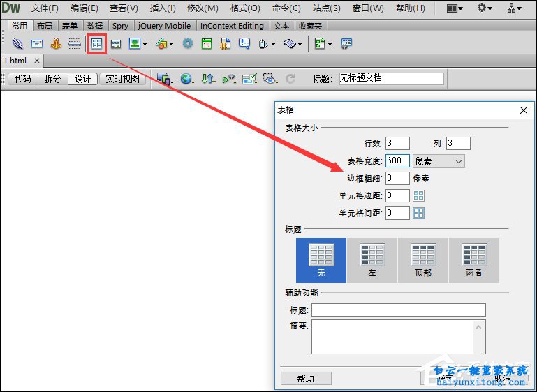This screenshot has height=392, width=537.
Task: Click the Head tags icon
Action: [x=263, y=44]
